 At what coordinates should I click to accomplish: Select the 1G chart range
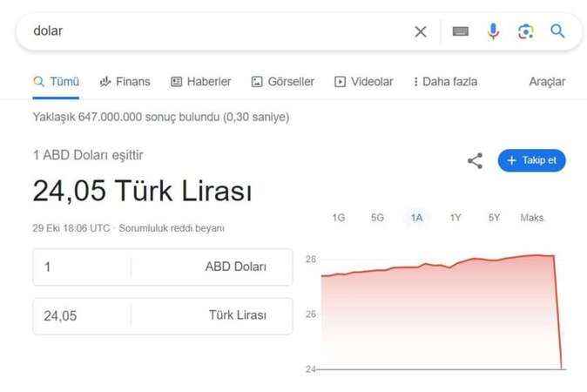pos(339,218)
